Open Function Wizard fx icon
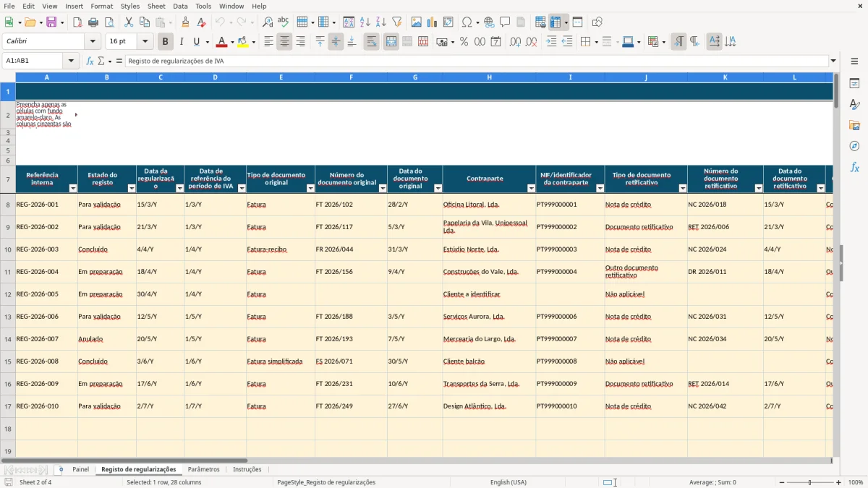Screen dimensions: 868x488 90,61
